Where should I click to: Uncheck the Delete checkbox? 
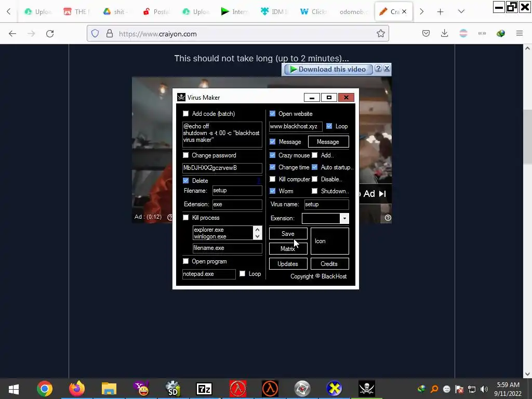(x=185, y=180)
